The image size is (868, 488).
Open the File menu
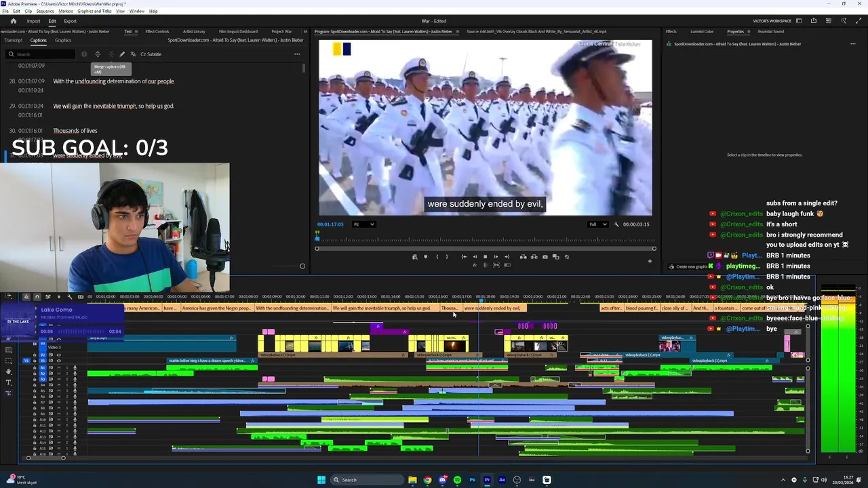pyautogui.click(x=6, y=11)
